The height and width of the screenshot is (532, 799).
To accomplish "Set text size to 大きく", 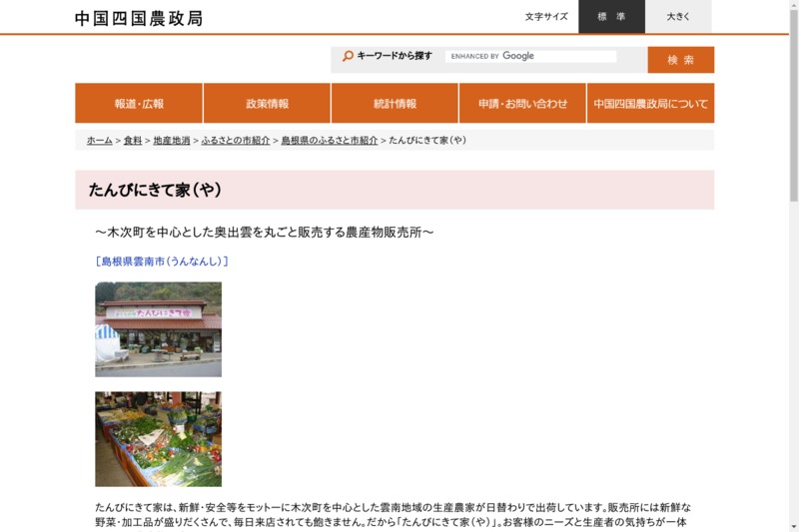I will (678, 17).
